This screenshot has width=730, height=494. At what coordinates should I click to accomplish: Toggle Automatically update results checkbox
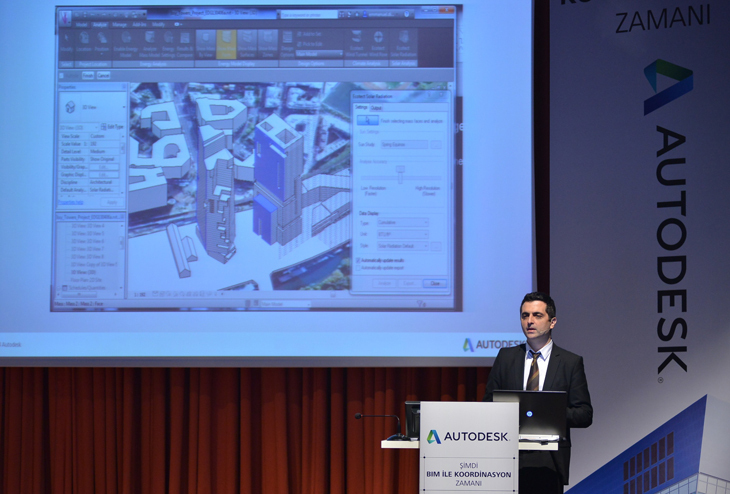click(358, 260)
